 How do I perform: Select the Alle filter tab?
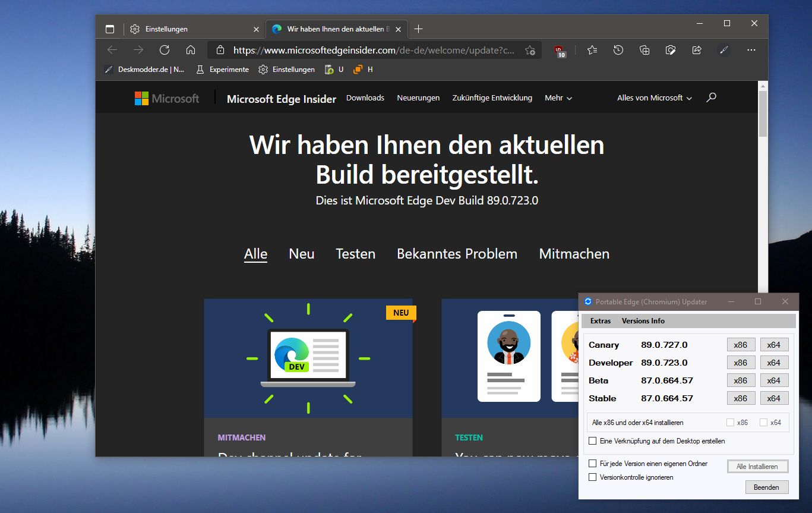(x=255, y=254)
